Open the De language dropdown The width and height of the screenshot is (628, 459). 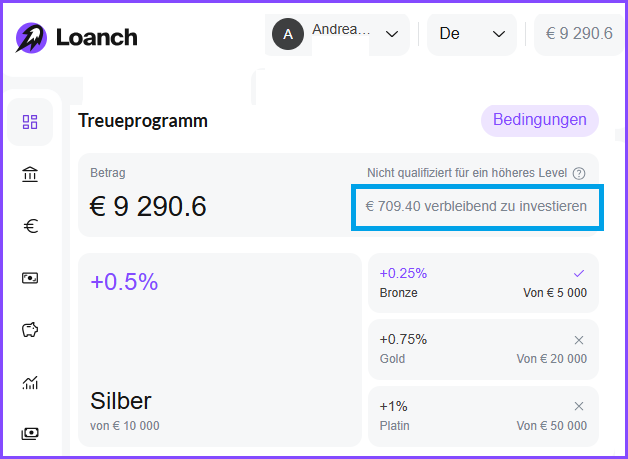coord(472,34)
